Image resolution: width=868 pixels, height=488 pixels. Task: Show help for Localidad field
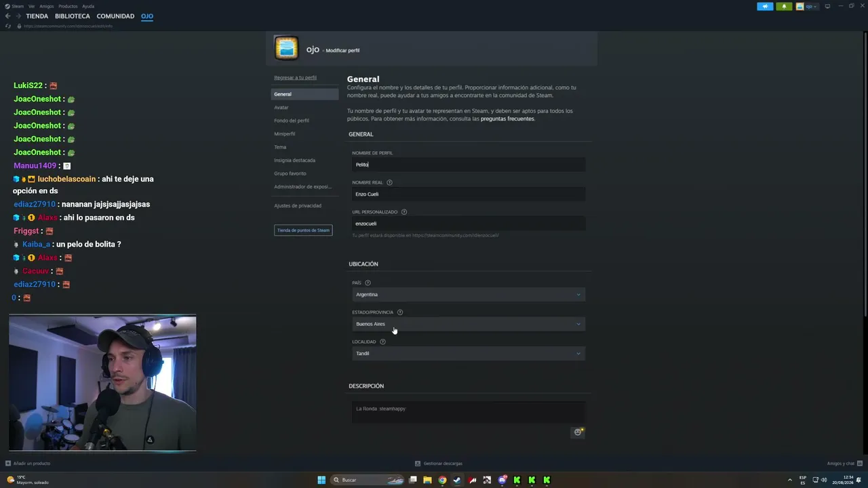[382, 342]
